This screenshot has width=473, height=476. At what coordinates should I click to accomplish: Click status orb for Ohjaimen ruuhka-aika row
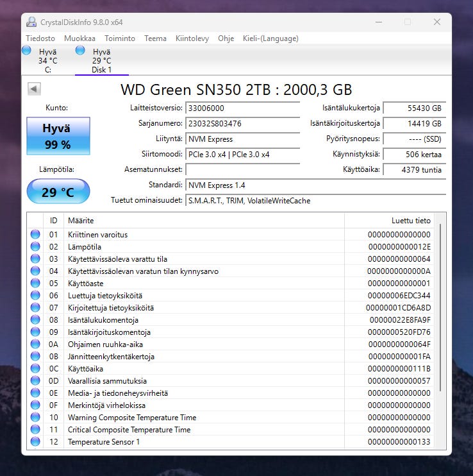pyautogui.click(x=35, y=344)
